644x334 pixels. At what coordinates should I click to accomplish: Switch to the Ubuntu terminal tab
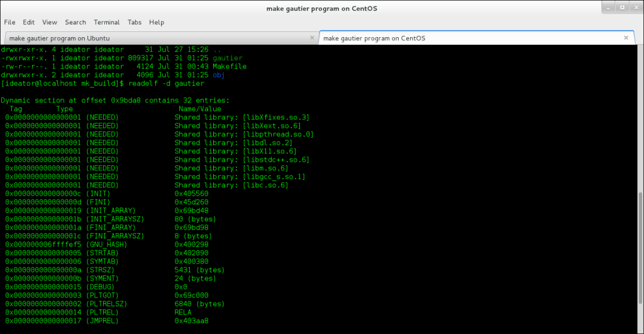tap(160, 38)
